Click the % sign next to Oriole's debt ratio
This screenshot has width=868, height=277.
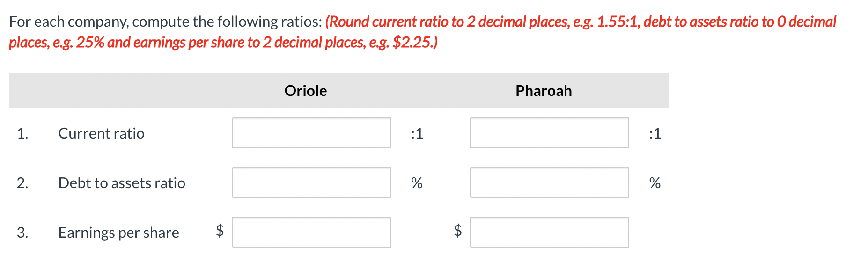416,182
